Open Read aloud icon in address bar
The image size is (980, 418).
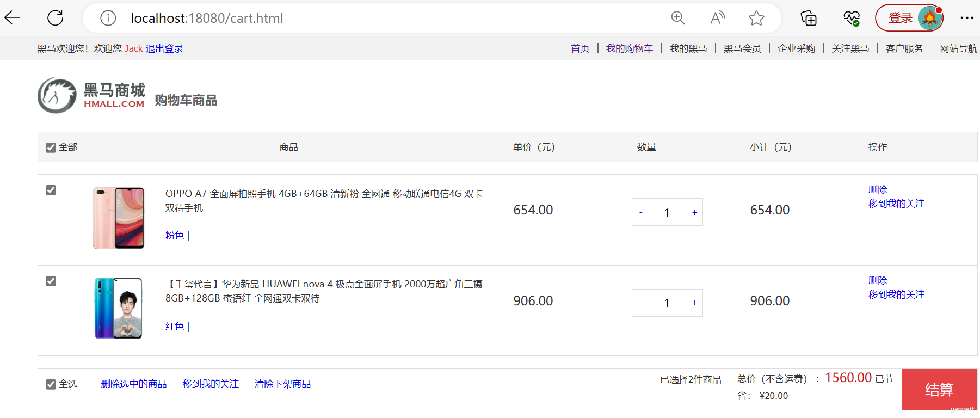pyautogui.click(x=718, y=18)
